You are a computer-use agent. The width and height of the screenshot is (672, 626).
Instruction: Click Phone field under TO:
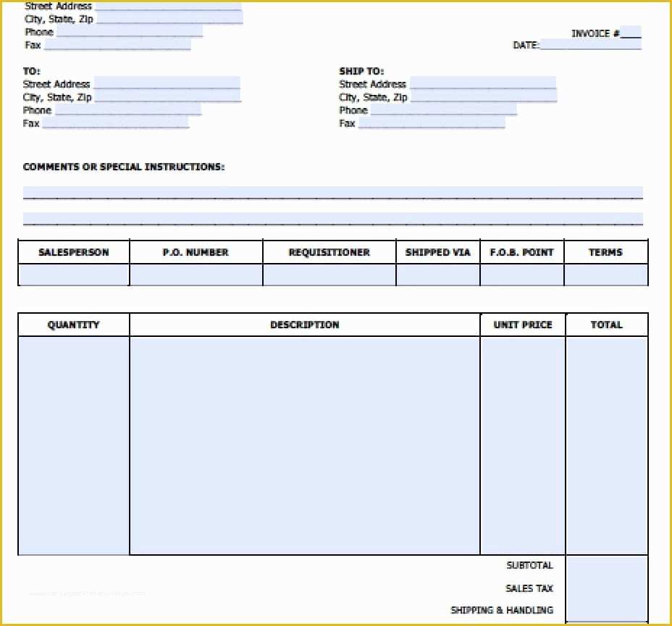coord(128,109)
